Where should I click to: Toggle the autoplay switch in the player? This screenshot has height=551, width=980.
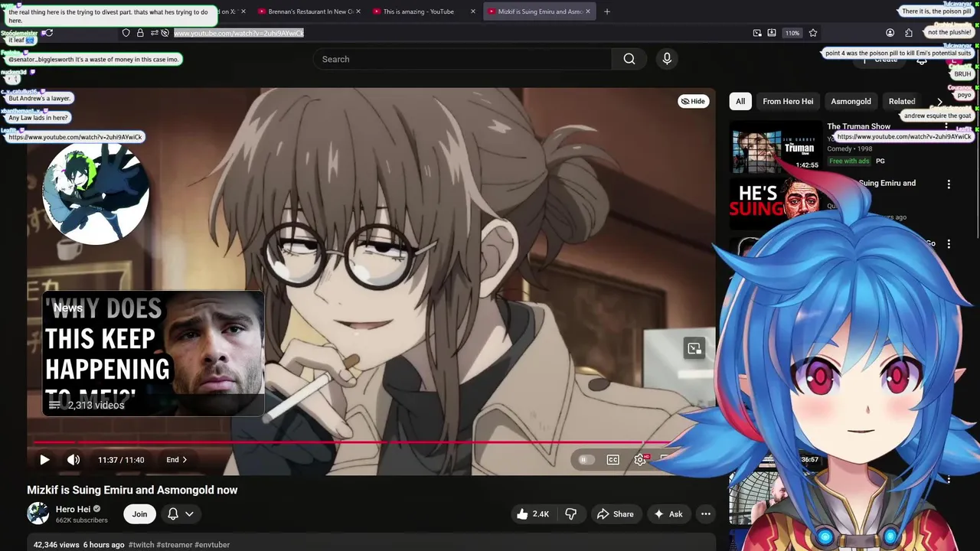(x=586, y=460)
